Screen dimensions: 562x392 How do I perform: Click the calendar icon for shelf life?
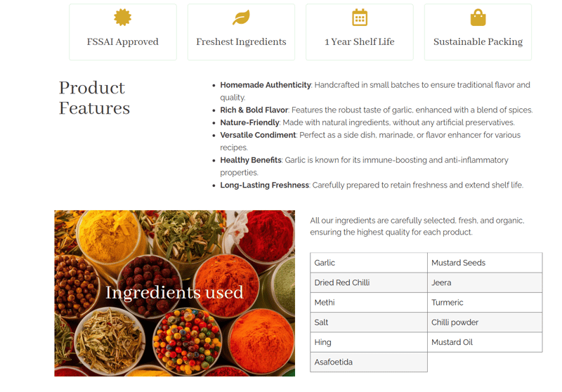click(360, 18)
